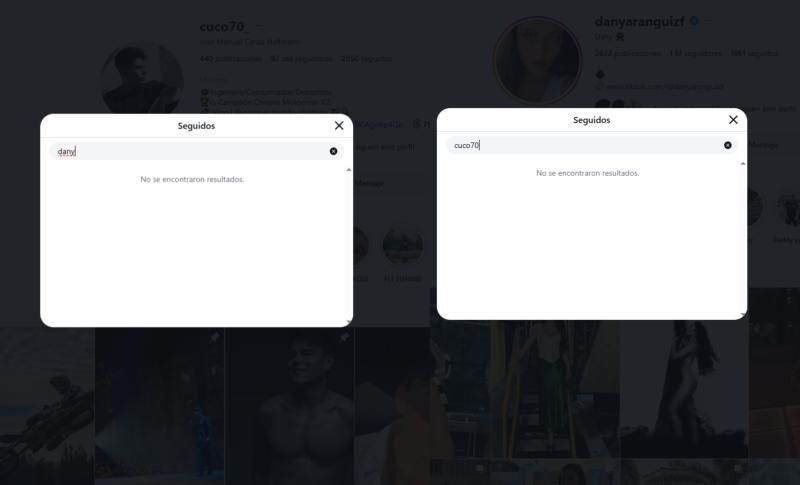The height and width of the screenshot is (485, 800).
Task: Click the right dialog's scrollbar up arrow
Action: [743, 164]
